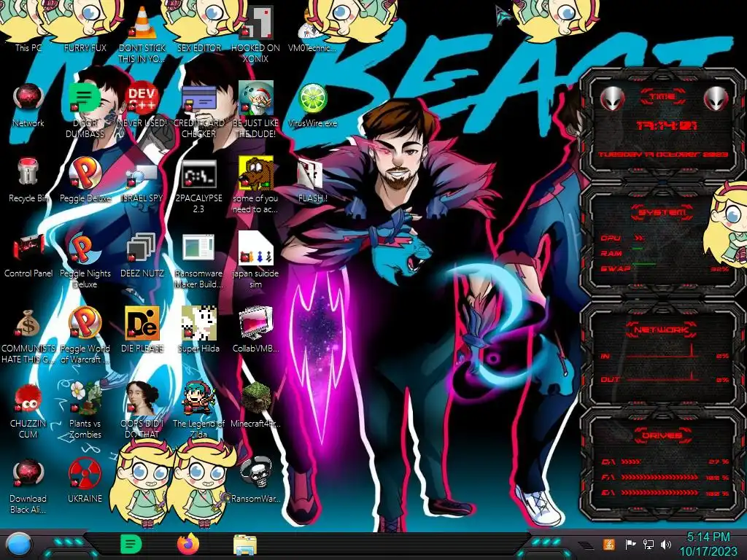Open the Download Black Ali shortcut
This screenshot has width=747, height=560.
tap(28, 486)
